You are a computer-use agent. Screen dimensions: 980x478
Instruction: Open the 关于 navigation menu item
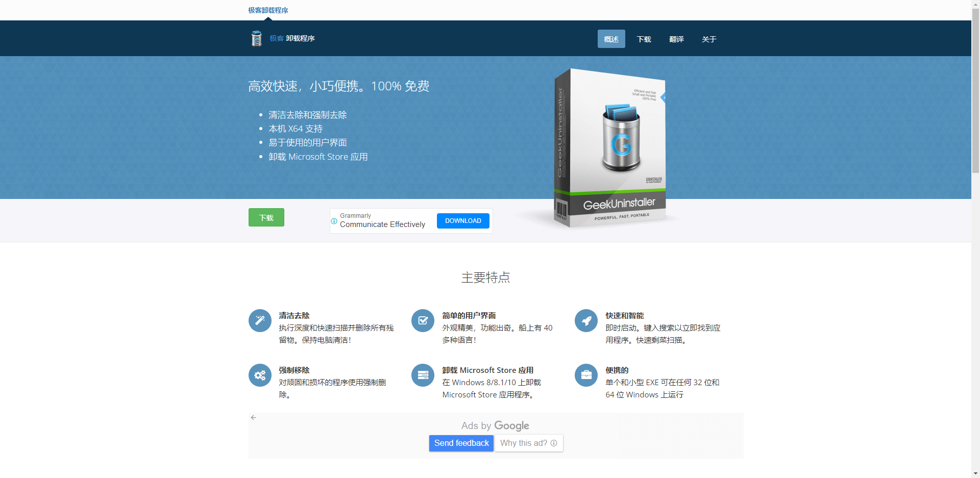tap(709, 39)
